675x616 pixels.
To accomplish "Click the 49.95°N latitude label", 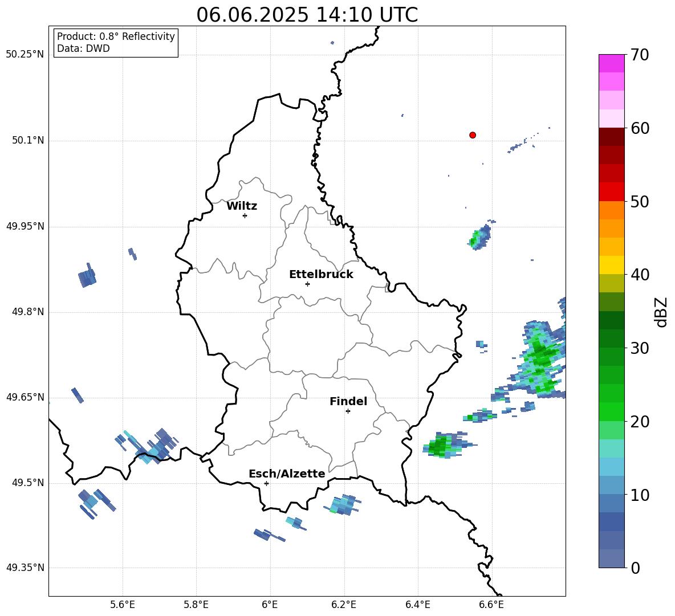I will (x=25, y=226).
